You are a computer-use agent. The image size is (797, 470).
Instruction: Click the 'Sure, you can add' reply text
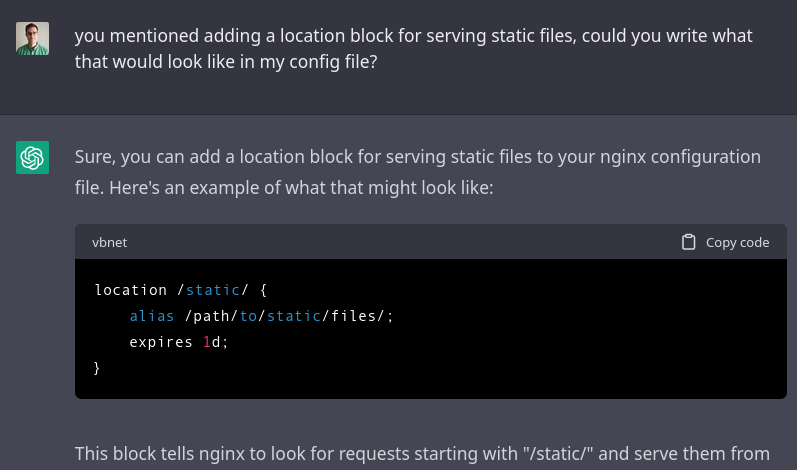click(x=418, y=172)
